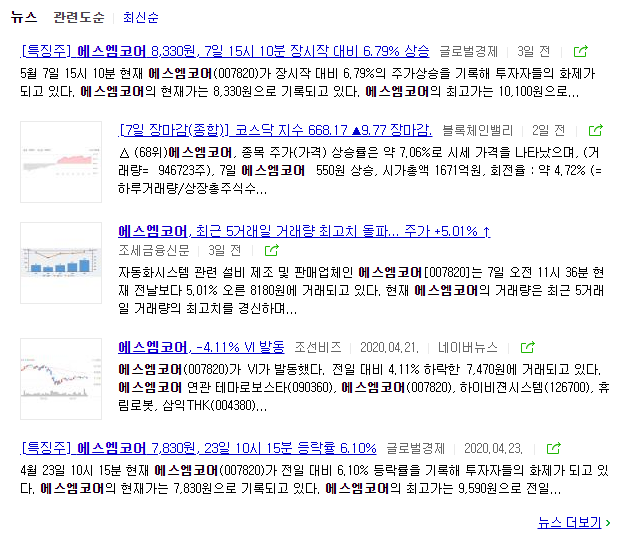Click snippet starting 5월 7일 15시 10분 현재
The image size is (640, 538).
pyautogui.click(x=308, y=82)
